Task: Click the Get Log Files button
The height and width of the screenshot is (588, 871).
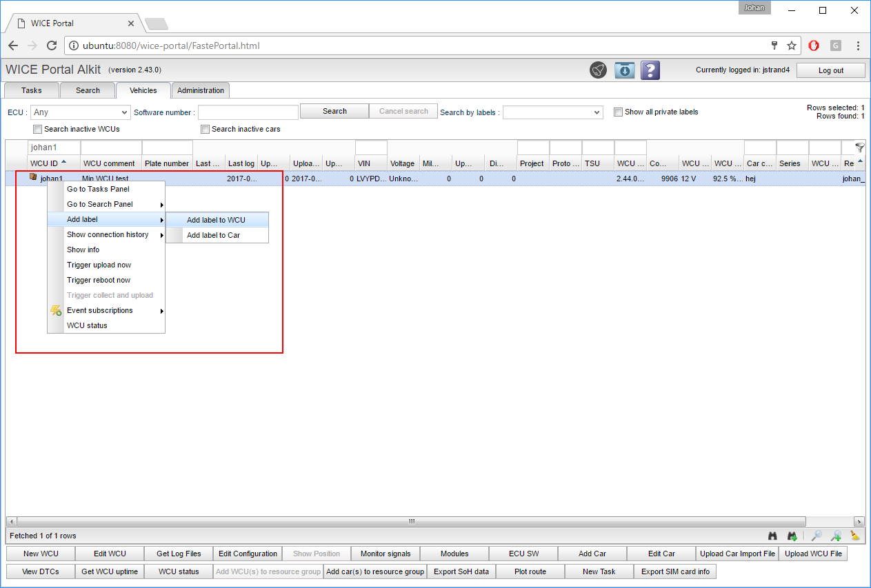Action: click(x=179, y=554)
